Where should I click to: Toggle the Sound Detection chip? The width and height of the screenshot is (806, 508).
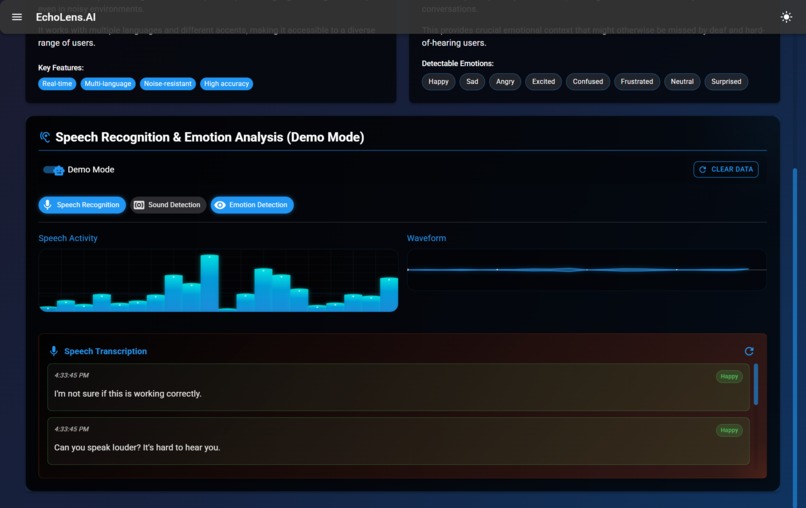[168, 205]
